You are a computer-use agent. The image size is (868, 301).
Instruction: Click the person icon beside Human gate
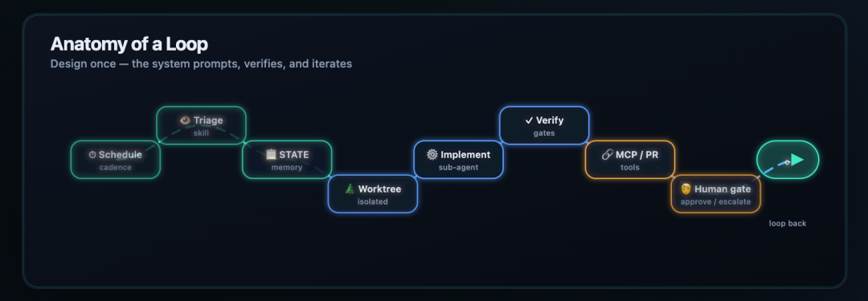tap(686, 189)
